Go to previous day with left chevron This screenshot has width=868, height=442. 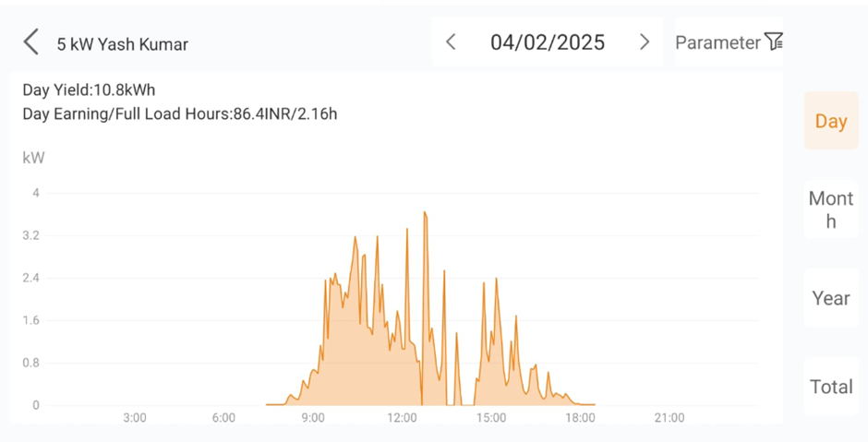pos(451,42)
